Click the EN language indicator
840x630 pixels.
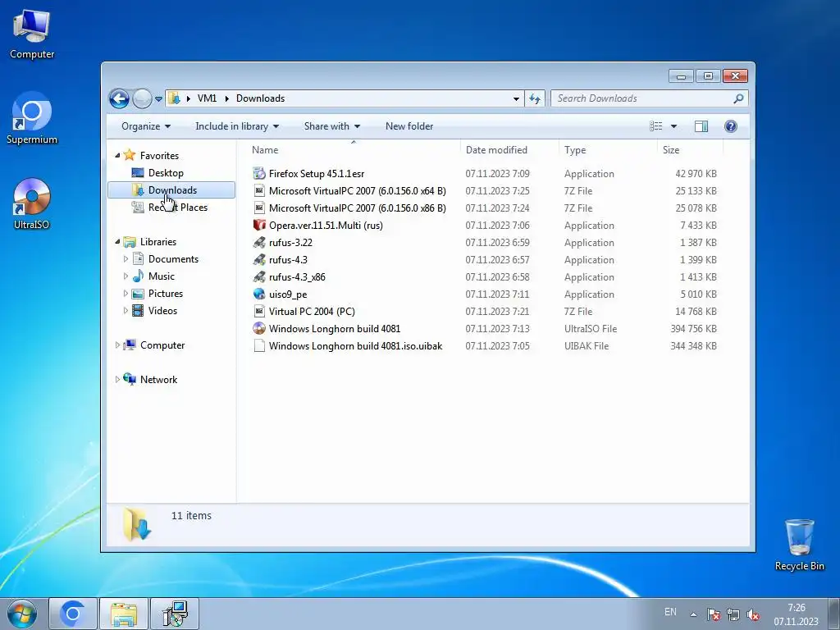pos(670,612)
